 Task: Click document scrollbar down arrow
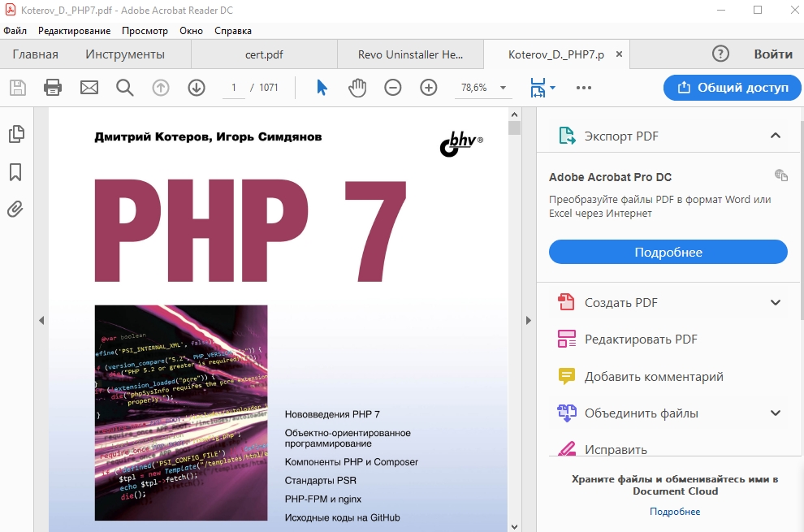click(514, 526)
